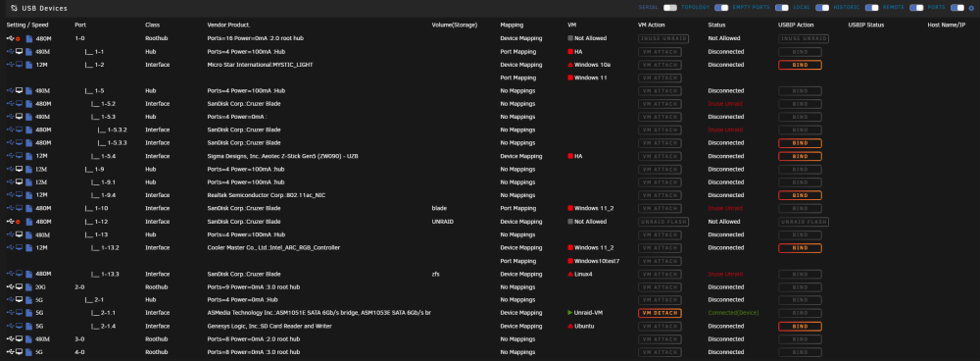Click the document icon on port 1-13.2 row

(x=28, y=248)
